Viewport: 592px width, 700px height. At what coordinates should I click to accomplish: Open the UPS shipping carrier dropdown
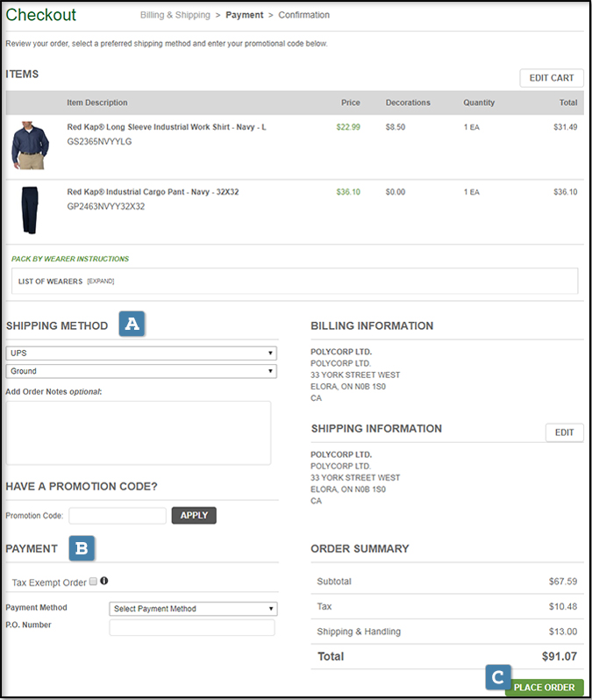click(x=141, y=353)
